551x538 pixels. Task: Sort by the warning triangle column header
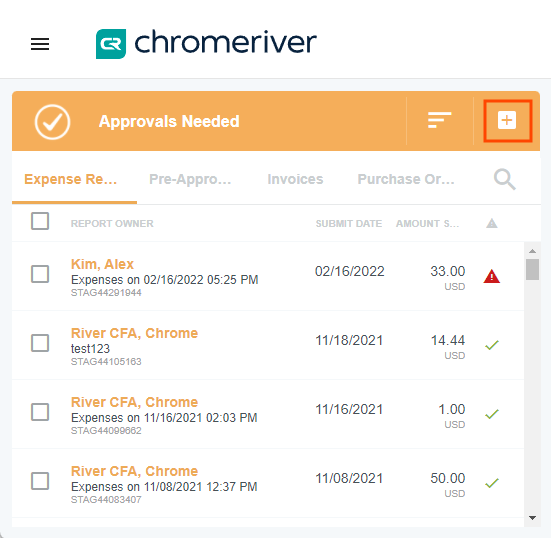pos(492,223)
